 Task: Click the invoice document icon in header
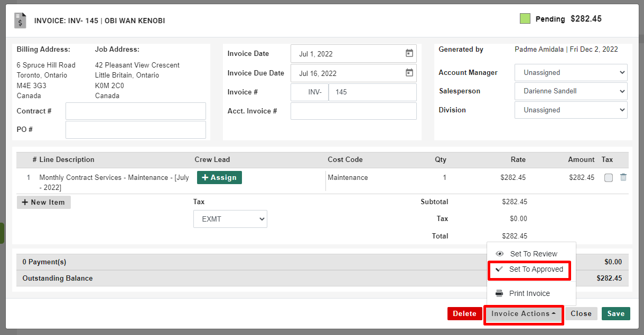tap(20, 20)
